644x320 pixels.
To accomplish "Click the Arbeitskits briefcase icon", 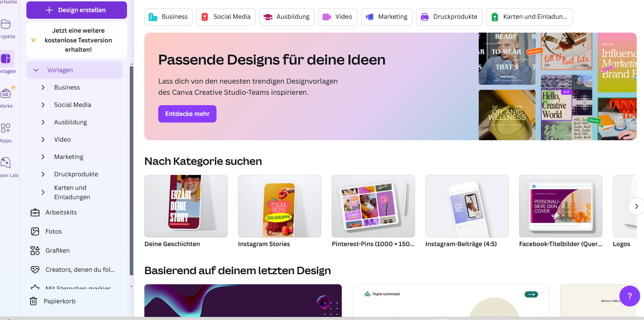I will (35, 212).
